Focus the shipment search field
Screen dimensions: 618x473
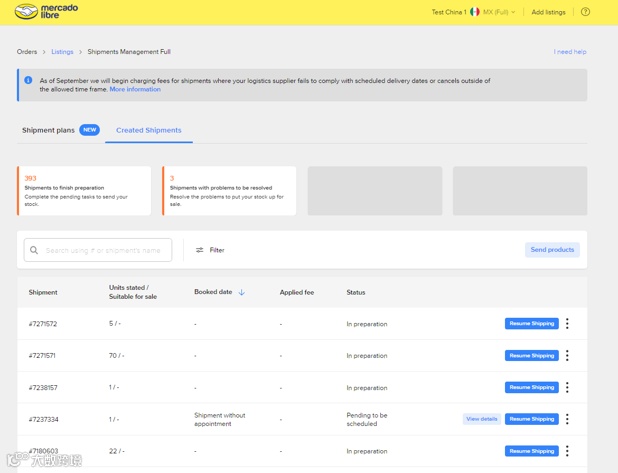coord(98,250)
